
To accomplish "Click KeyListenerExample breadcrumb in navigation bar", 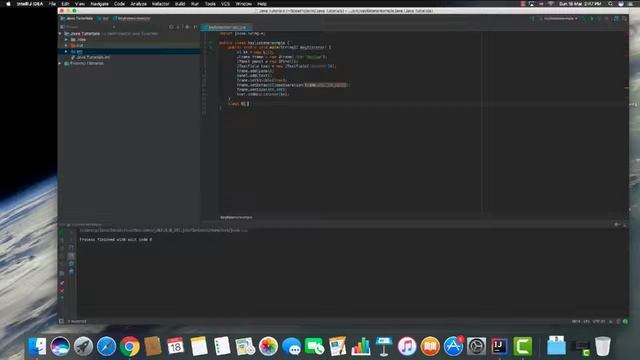I will [132, 18].
